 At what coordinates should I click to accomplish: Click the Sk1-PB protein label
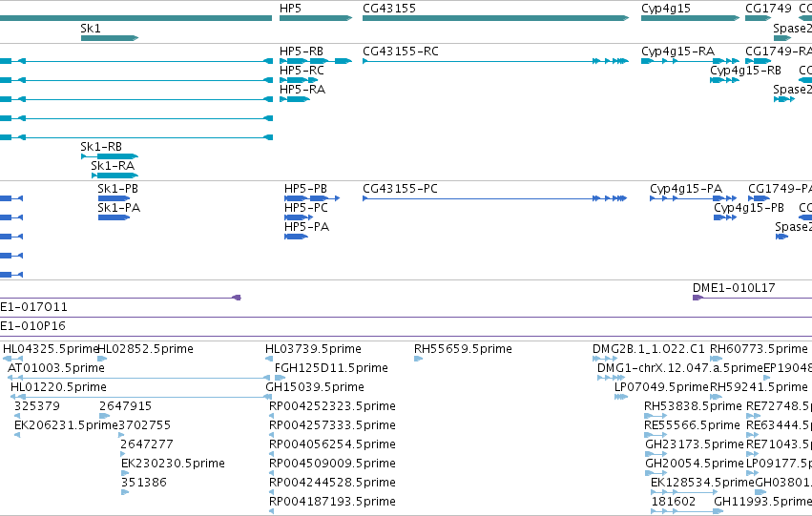tap(118, 189)
